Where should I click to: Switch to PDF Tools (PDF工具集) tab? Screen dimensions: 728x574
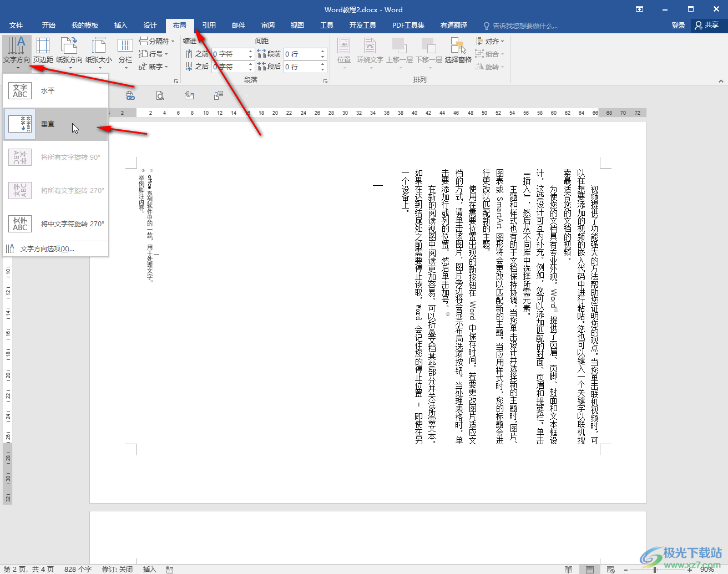pos(408,26)
